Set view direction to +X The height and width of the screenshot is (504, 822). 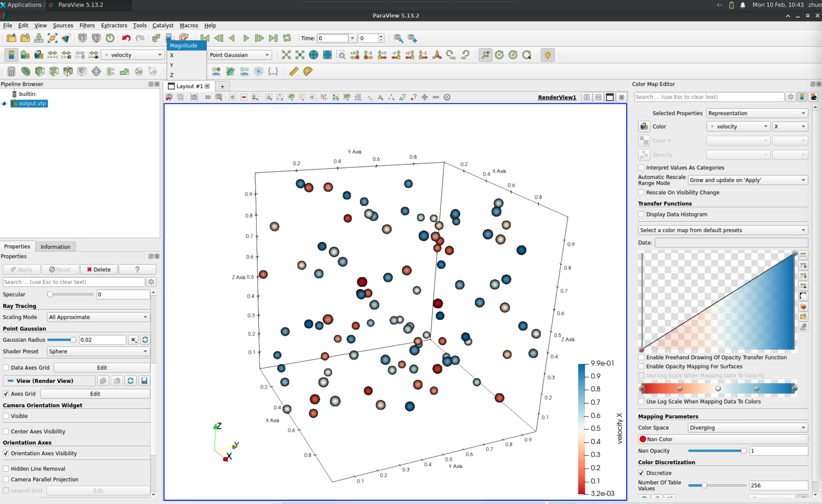355,55
